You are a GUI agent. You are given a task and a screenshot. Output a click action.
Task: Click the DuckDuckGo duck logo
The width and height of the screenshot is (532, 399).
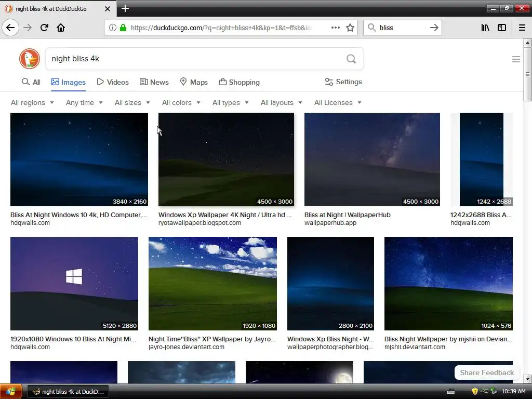30,59
